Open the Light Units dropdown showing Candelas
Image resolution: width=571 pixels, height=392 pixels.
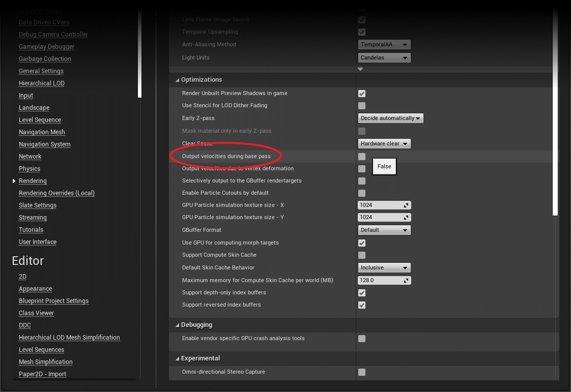(x=384, y=57)
